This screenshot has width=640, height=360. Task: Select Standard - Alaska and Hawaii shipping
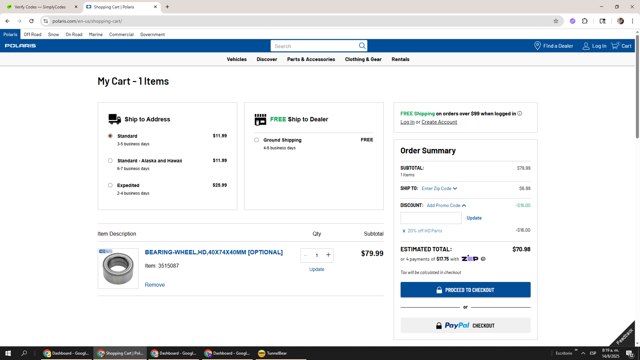(110, 160)
